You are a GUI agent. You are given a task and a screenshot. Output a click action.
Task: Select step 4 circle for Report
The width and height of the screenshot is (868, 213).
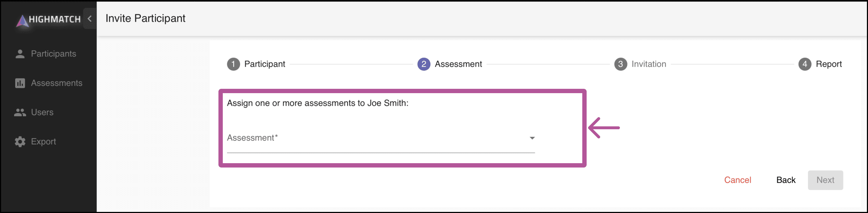click(x=805, y=64)
